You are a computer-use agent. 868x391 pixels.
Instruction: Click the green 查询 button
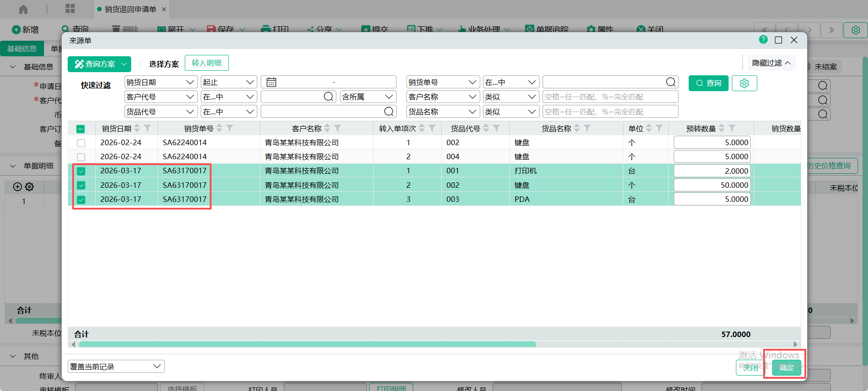click(708, 83)
